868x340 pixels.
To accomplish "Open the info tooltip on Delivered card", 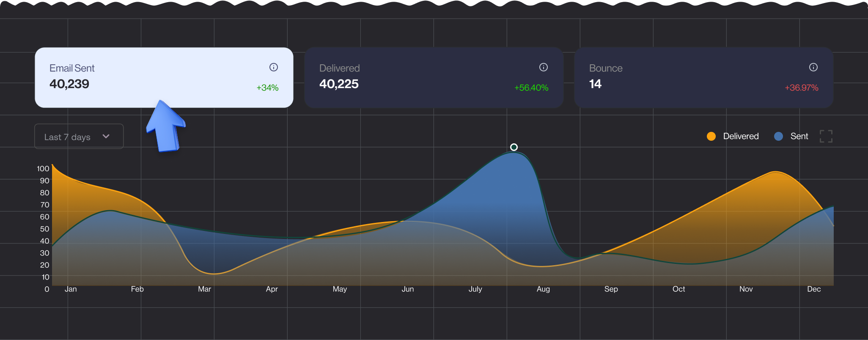I will (x=544, y=67).
